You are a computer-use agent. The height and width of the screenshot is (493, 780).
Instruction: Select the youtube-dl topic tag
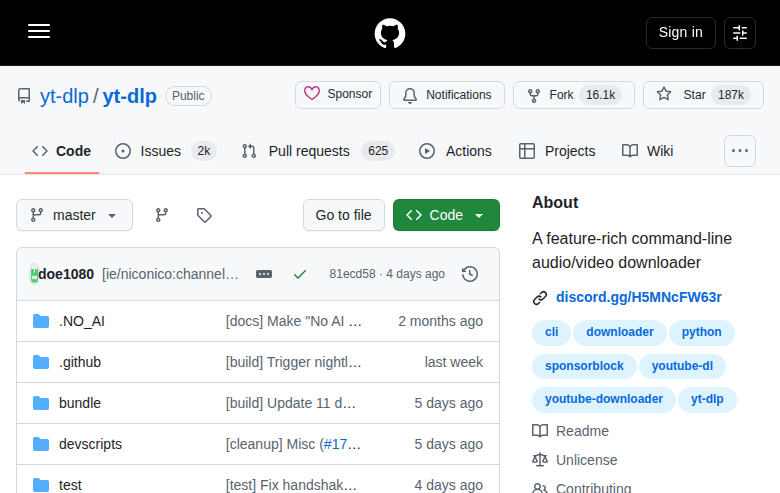pos(682,366)
